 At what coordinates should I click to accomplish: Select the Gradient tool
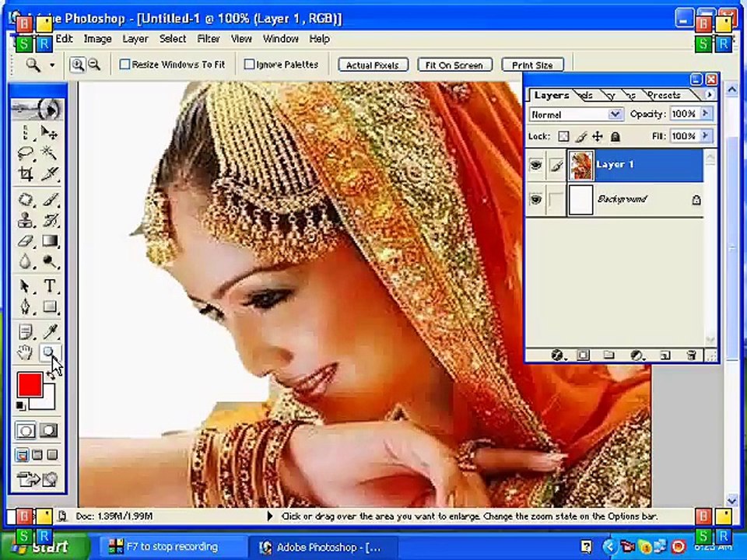tap(50, 241)
